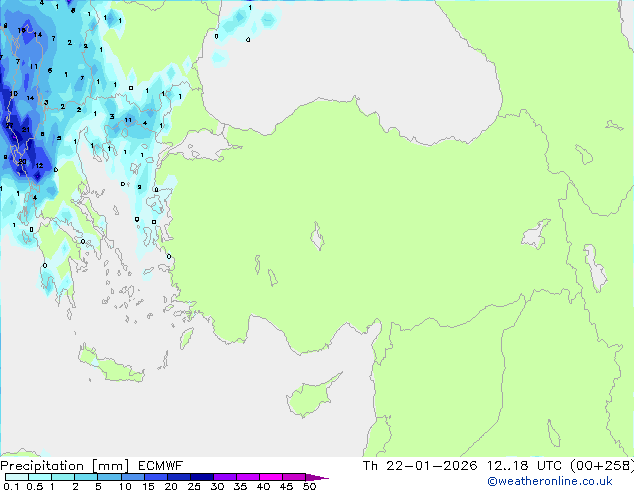Click the island of Crete on map

pyautogui.click(x=111, y=365)
